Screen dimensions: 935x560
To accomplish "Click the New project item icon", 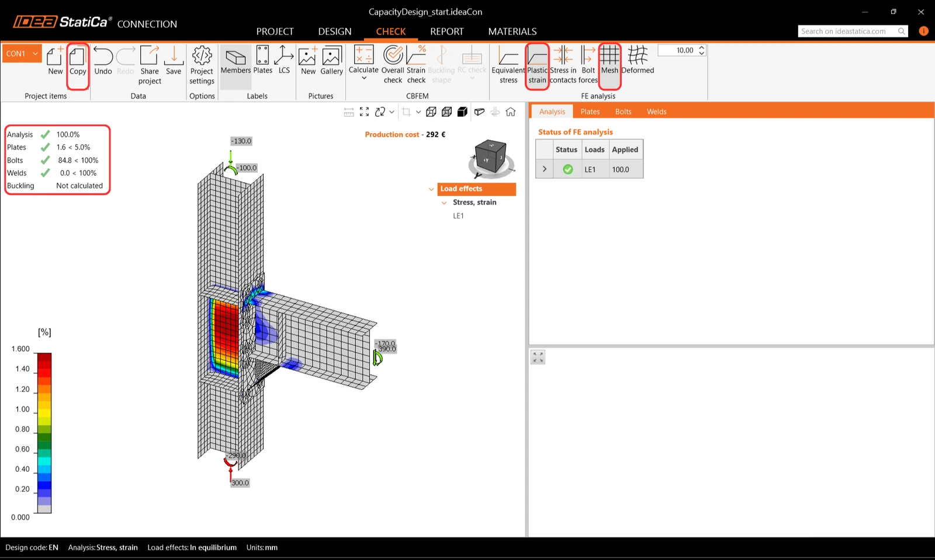I will click(55, 61).
